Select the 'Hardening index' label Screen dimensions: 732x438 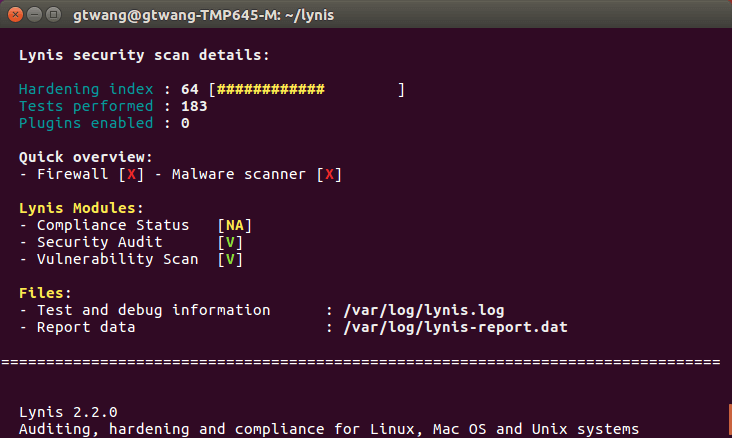coord(86,89)
